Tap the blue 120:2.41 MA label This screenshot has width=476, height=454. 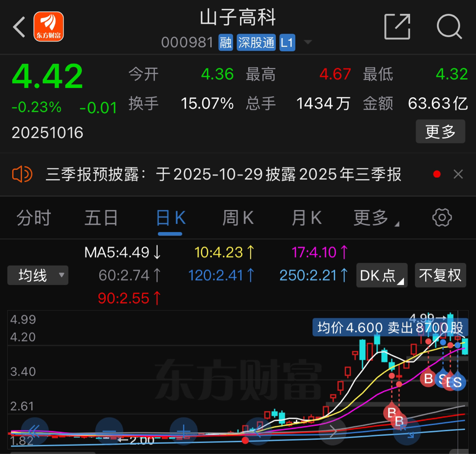click(x=221, y=275)
